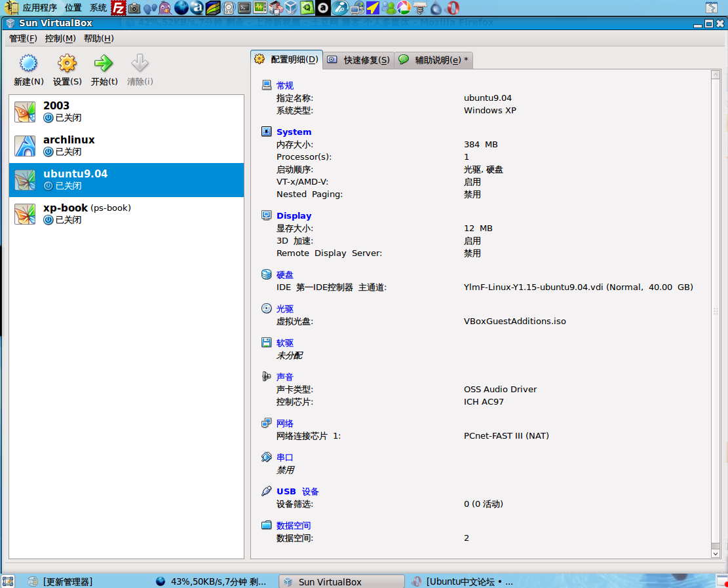Open the 硬盘 settings link
728x588 pixels.
pos(284,275)
